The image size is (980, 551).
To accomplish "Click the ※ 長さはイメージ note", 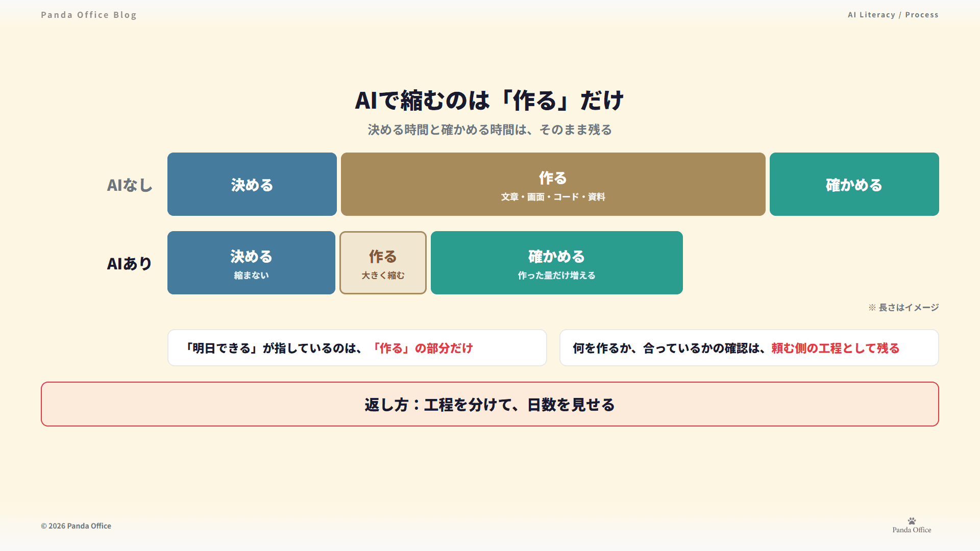I will [903, 307].
